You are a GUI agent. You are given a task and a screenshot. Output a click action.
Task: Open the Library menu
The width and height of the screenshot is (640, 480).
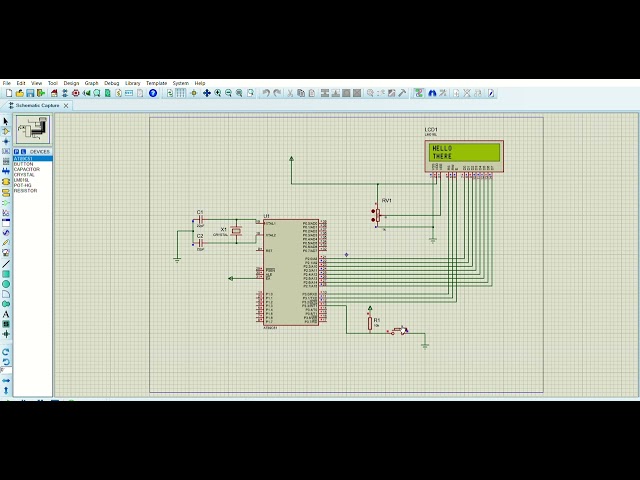click(x=133, y=83)
